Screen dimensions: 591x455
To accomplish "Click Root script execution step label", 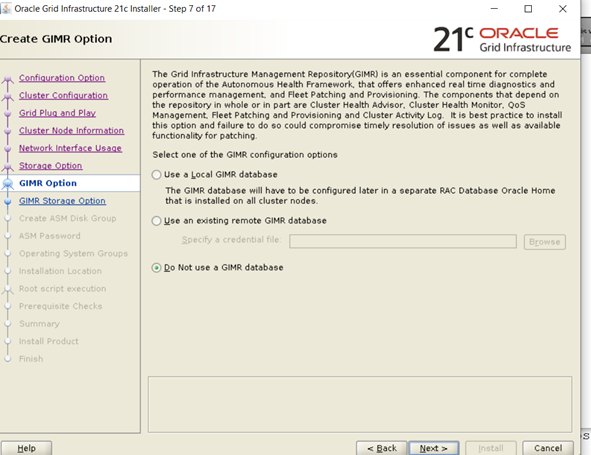I will pos(63,289).
